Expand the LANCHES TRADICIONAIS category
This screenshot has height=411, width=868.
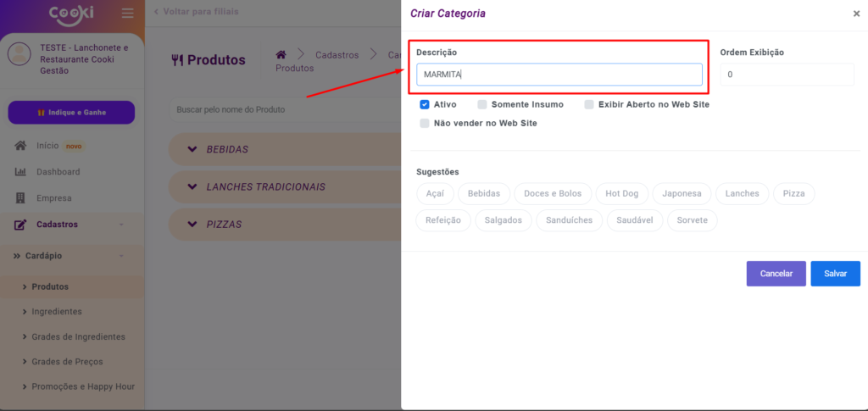(x=191, y=186)
